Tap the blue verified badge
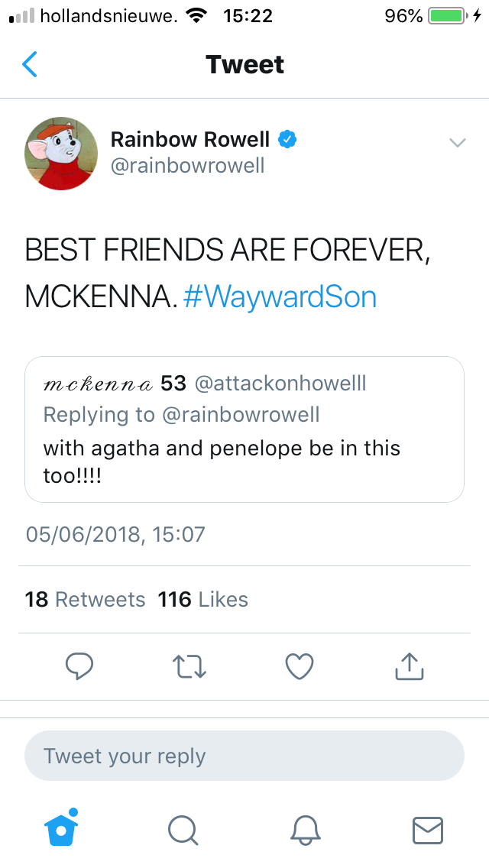The height and width of the screenshot is (868, 489). click(287, 139)
